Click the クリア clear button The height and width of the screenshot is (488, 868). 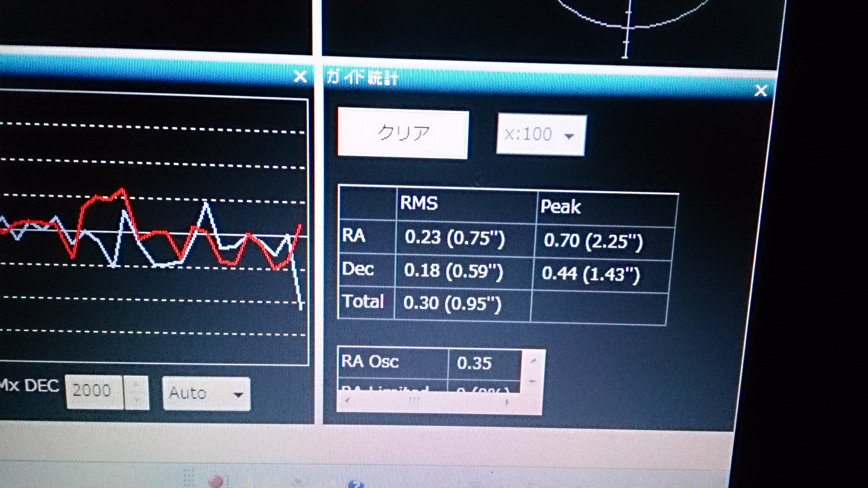pos(403,134)
